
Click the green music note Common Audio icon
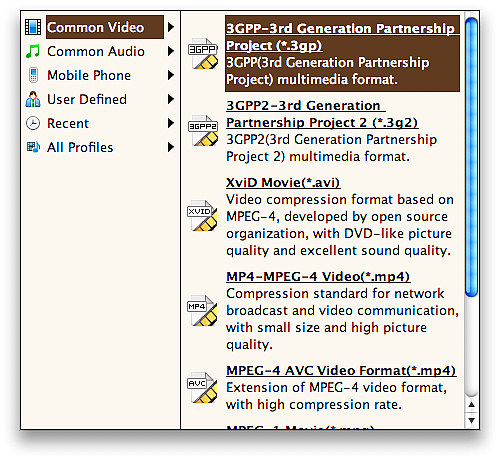[x=33, y=51]
